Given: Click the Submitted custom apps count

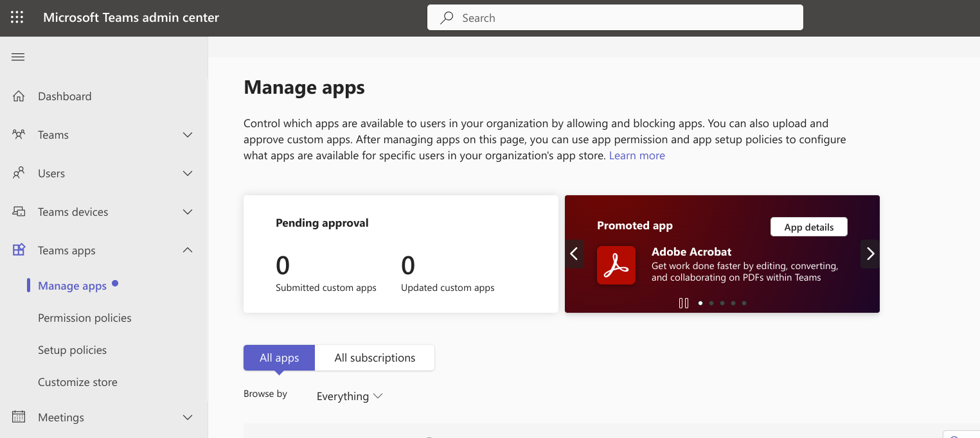Looking at the screenshot, I should pyautogui.click(x=283, y=265).
